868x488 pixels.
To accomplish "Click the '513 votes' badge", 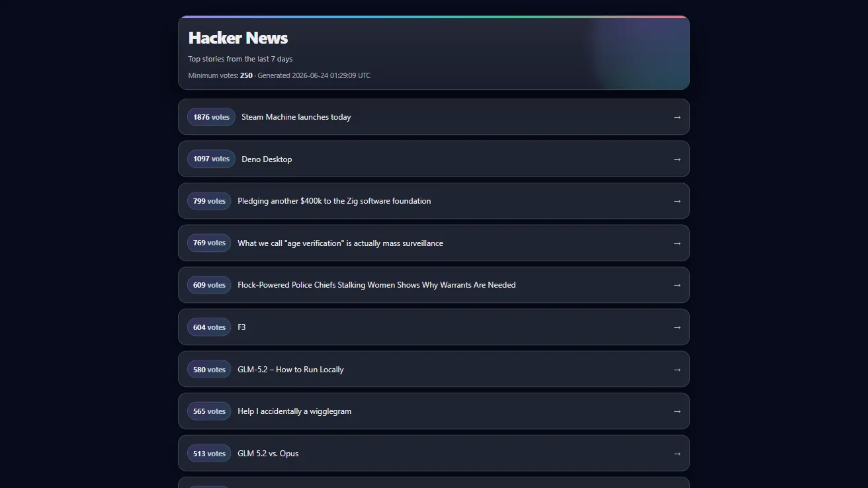I will click(x=209, y=454).
